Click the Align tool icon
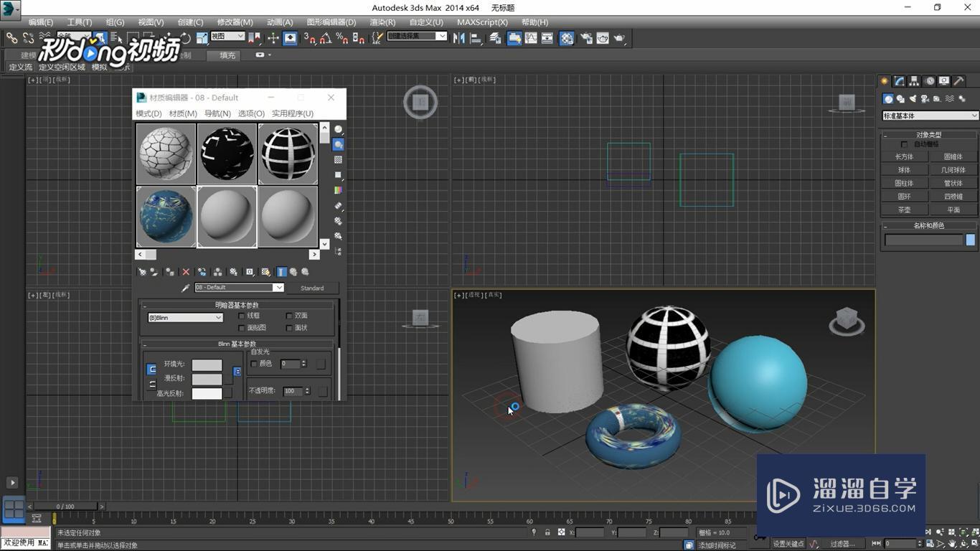 (x=476, y=38)
